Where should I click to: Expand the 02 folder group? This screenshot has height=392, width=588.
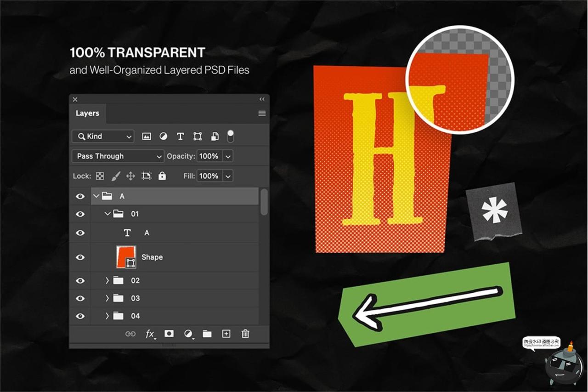tap(107, 280)
